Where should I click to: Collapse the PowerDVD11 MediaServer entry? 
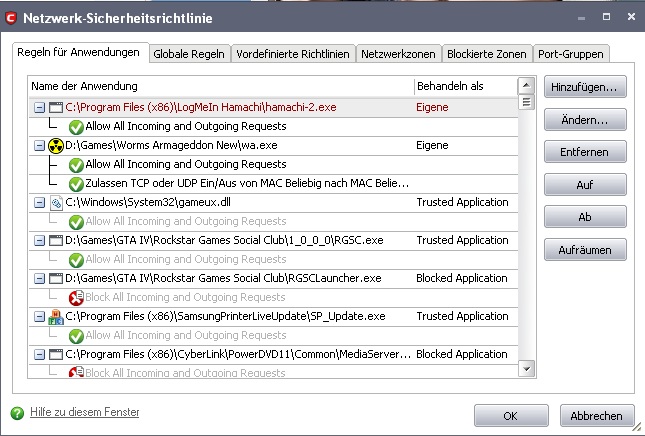point(39,355)
